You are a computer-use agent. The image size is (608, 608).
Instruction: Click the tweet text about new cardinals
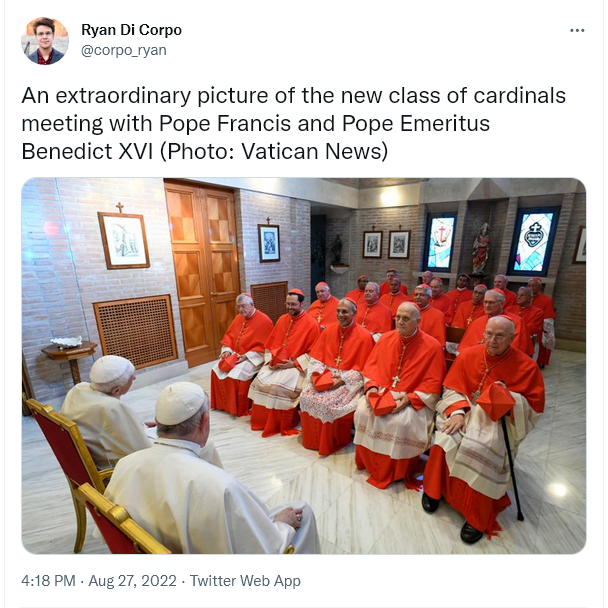[294, 123]
